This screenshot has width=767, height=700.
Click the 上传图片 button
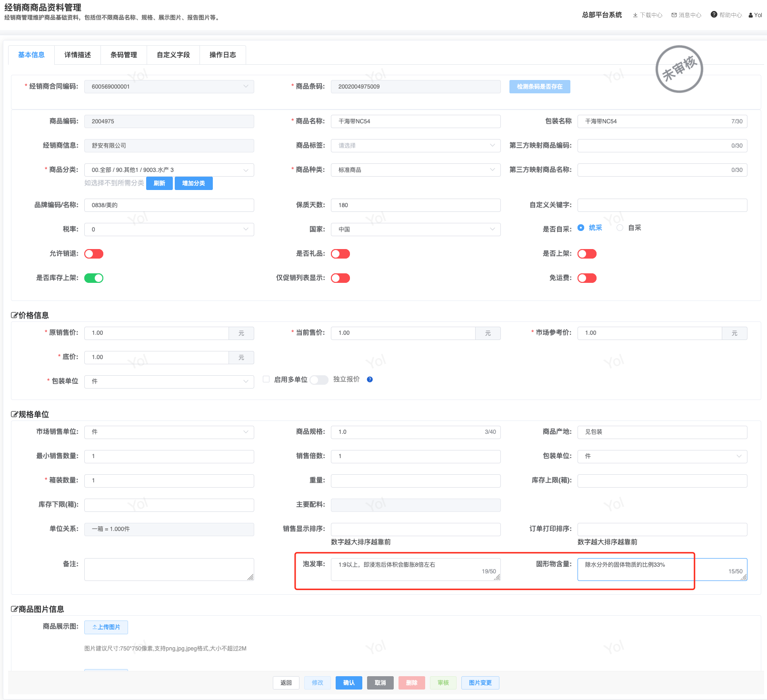tap(106, 627)
